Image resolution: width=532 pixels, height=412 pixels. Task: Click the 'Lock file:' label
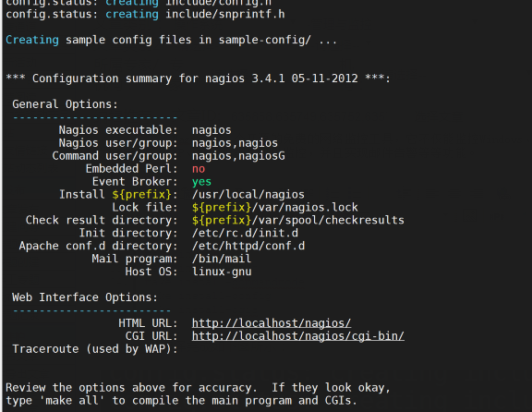pos(145,207)
